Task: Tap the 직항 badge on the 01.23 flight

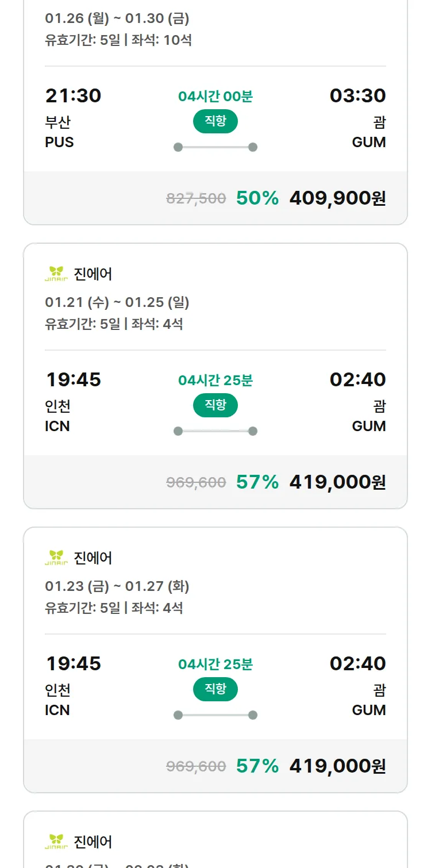Action: (x=215, y=689)
